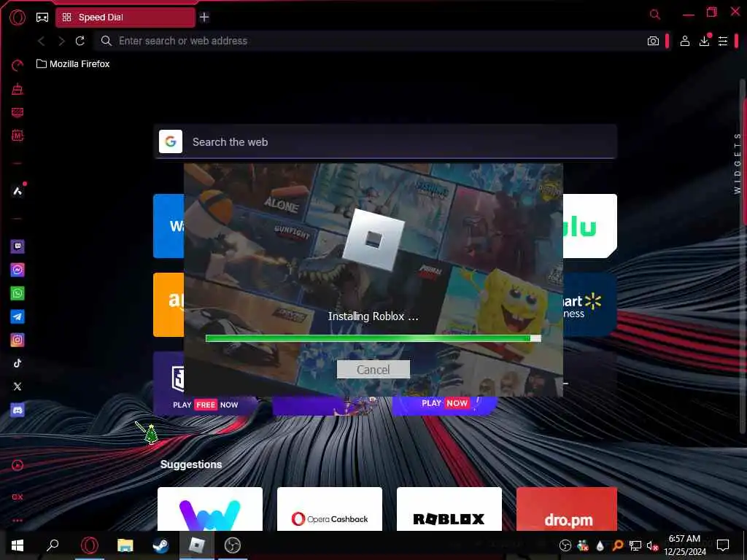Open GX Corner gamepad icon
This screenshot has height=560, width=747.
pyautogui.click(x=42, y=17)
